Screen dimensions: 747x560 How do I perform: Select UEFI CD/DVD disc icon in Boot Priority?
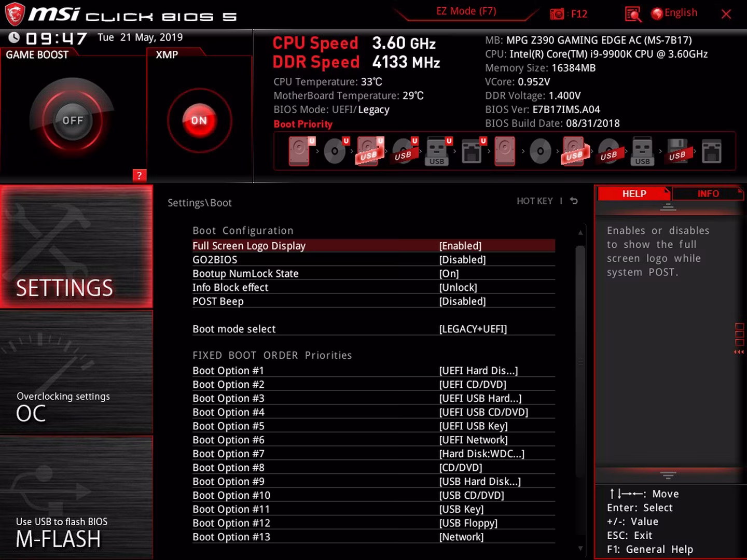coord(336,151)
